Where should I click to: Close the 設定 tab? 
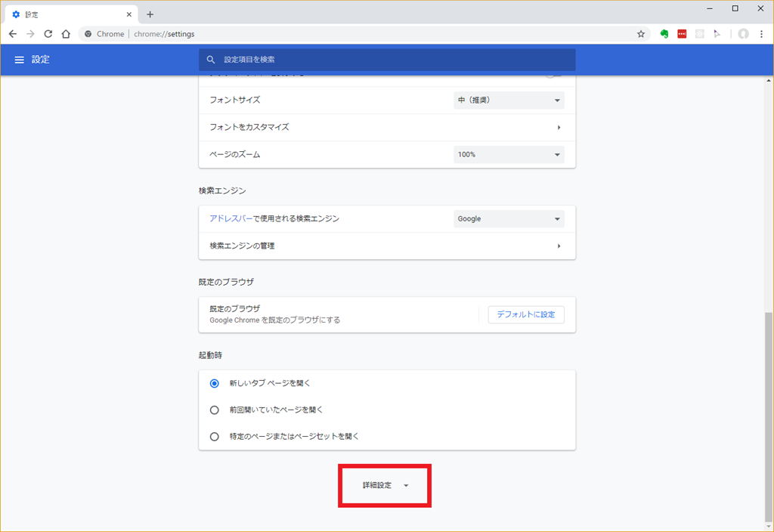(128, 14)
